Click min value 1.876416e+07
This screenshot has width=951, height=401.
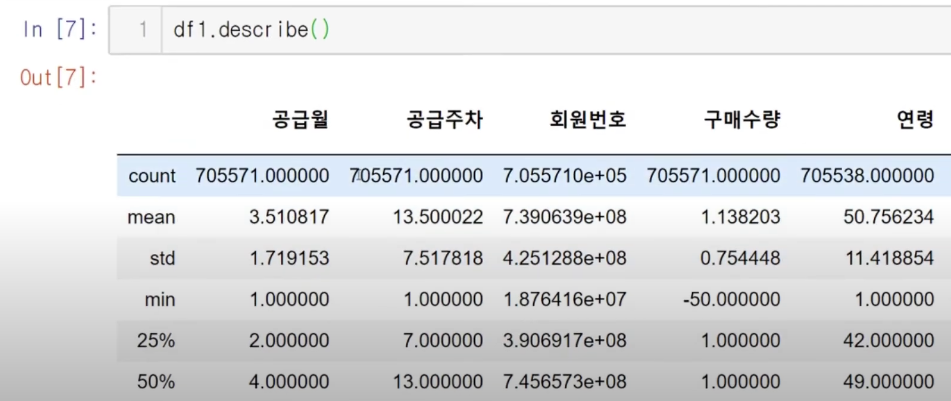(x=565, y=300)
